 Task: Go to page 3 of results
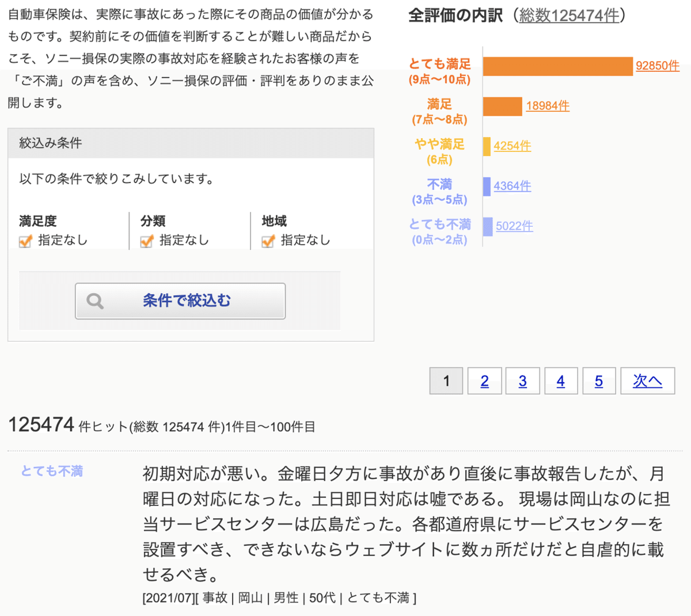point(522,381)
